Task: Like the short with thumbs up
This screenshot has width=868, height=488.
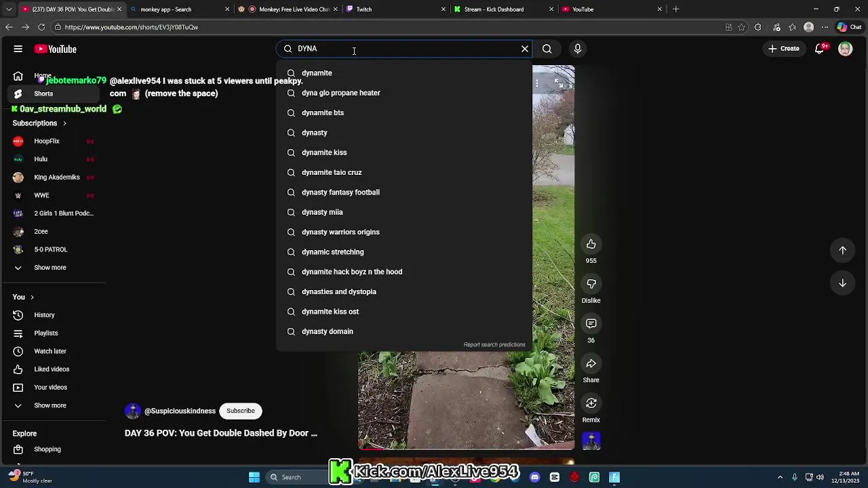Action: [591, 244]
